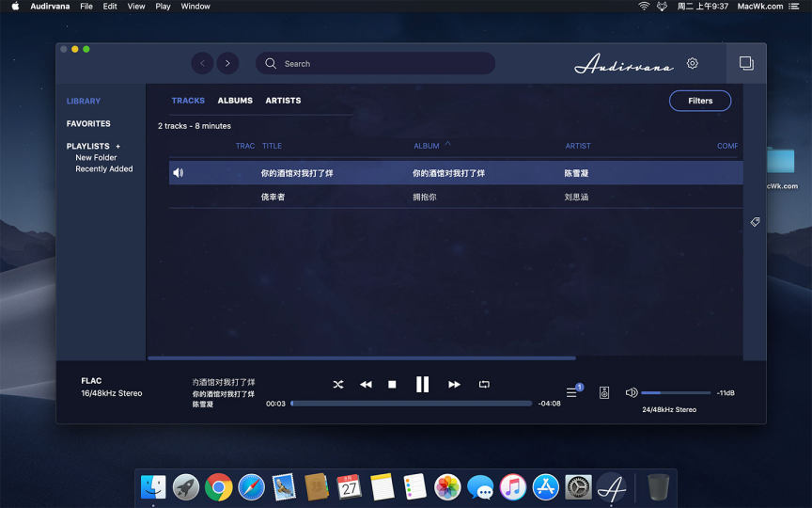Image resolution: width=812 pixels, height=508 pixels.
Task: Go back with the navigation arrow
Action: pos(202,63)
